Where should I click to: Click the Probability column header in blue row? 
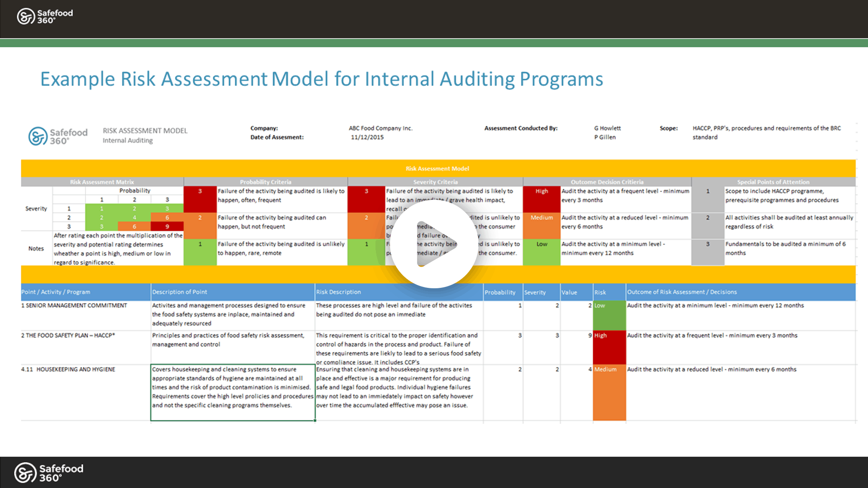pos(500,292)
